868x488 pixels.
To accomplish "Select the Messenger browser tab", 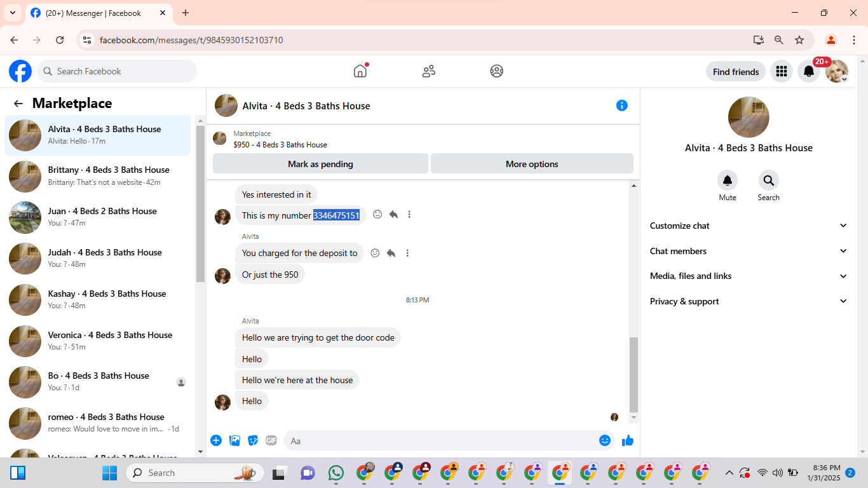I will click(99, 13).
